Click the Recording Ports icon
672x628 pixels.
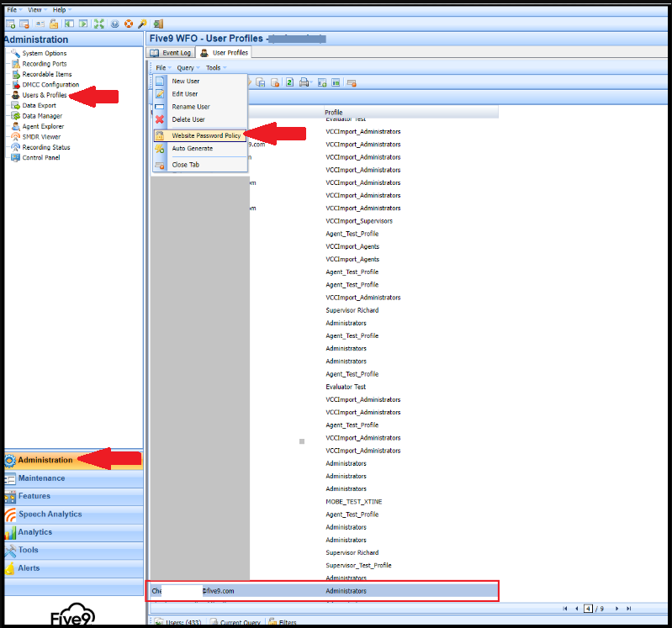point(15,64)
